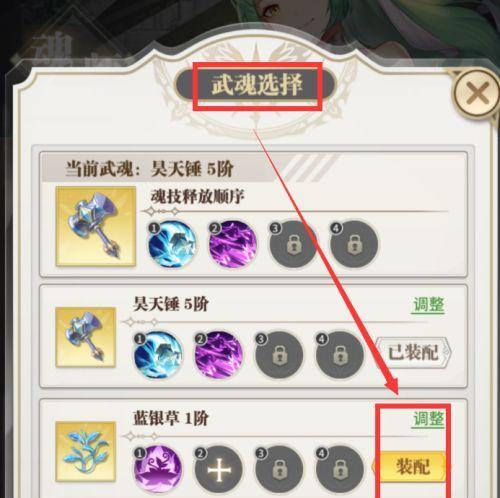
Task: Select purple skill 2 in 昊天锤 5阶 row
Action: coord(219,355)
